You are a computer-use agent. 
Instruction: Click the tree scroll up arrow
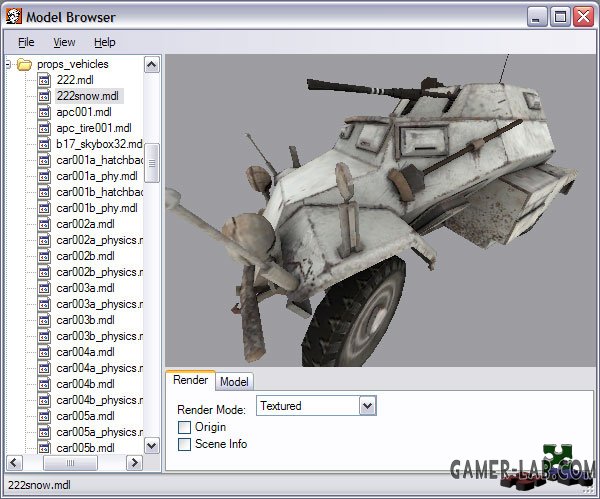[152, 65]
